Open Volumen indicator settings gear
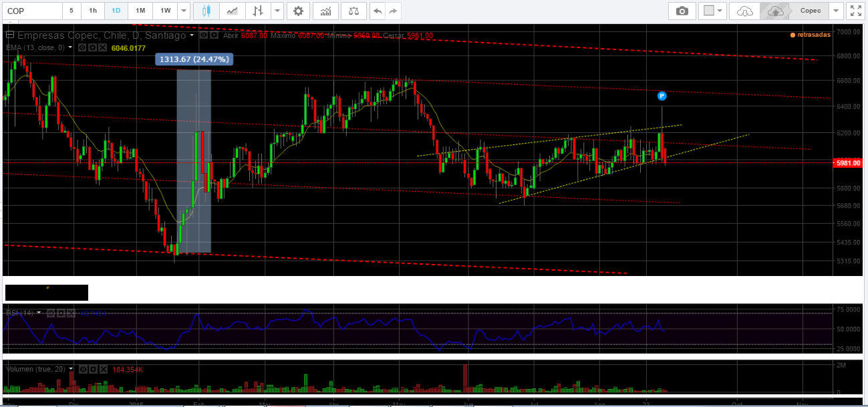The image size is (868, 407). [94, 369]
